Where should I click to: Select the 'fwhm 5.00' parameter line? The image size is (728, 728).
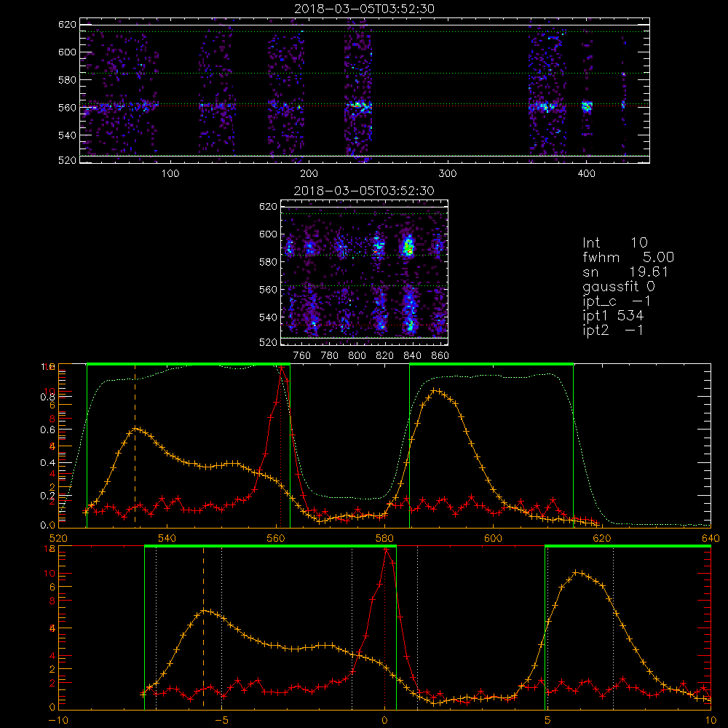point(628,257)
